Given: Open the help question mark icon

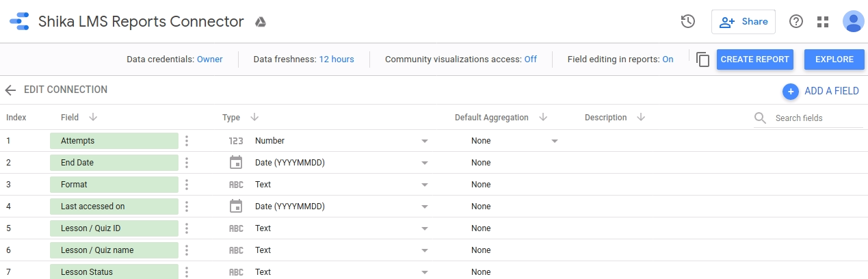Looking at the screenshot, I should (796, 22).
